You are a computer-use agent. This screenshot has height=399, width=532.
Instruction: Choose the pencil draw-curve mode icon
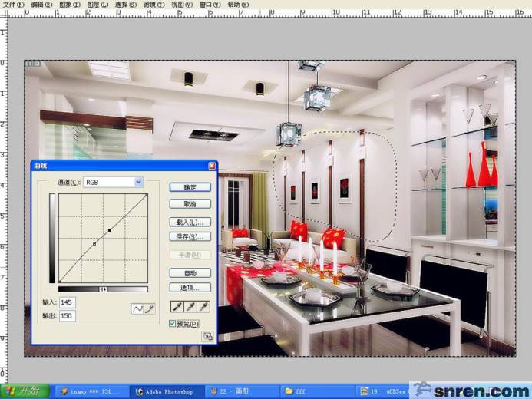(149, 308)
